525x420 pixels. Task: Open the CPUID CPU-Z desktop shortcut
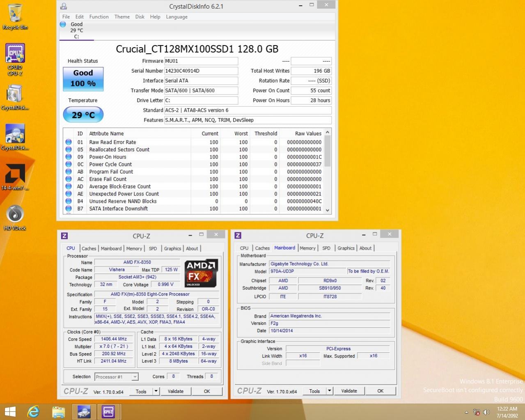pos(15,60)
